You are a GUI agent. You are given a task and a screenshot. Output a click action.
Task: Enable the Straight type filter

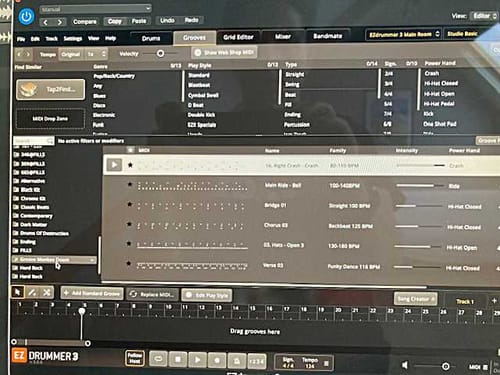pyautogui.click(x=295, y=74)
